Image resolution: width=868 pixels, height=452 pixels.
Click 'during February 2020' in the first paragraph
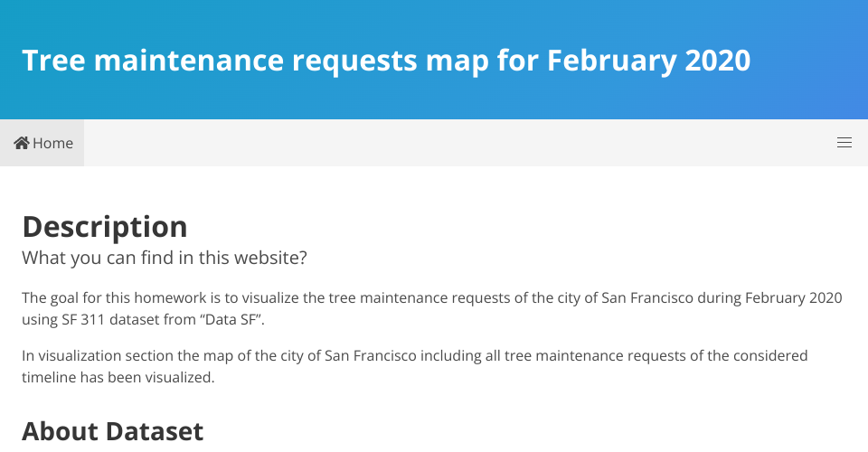tap(769, 298)
